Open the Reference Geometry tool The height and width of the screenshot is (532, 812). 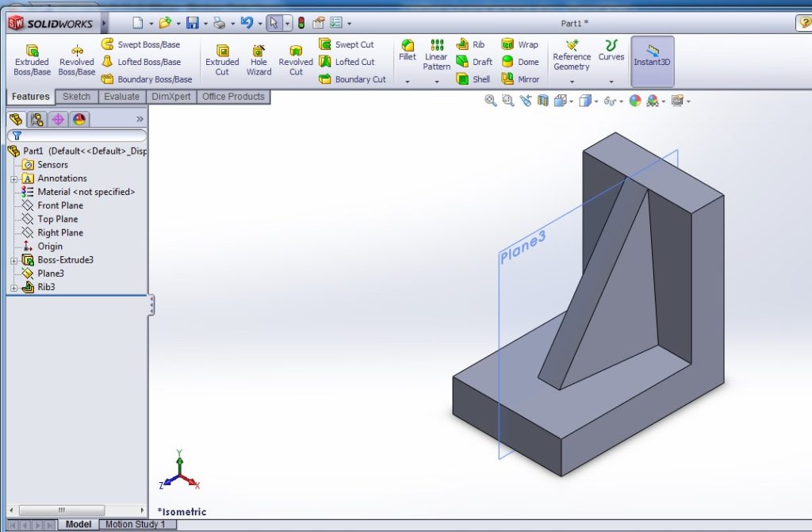572,59
